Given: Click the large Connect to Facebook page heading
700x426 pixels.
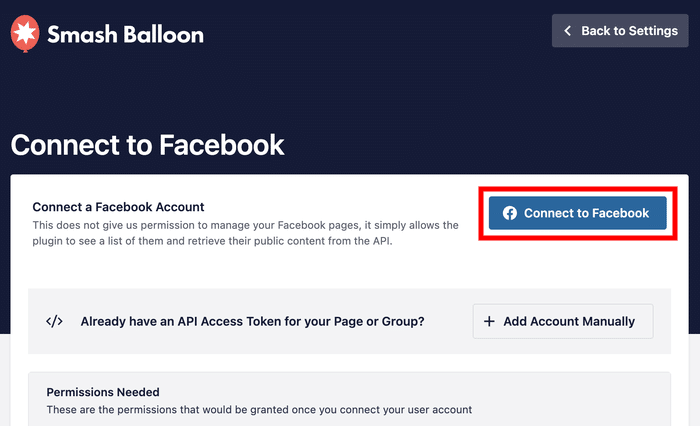Looking at the screenshot, I should [x=148, y=145].
